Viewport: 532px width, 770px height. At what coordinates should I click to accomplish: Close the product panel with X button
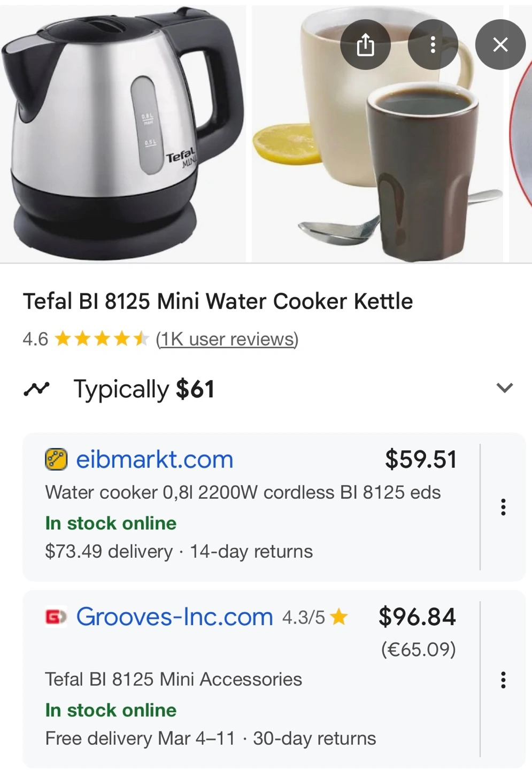(x=500, y=44)
